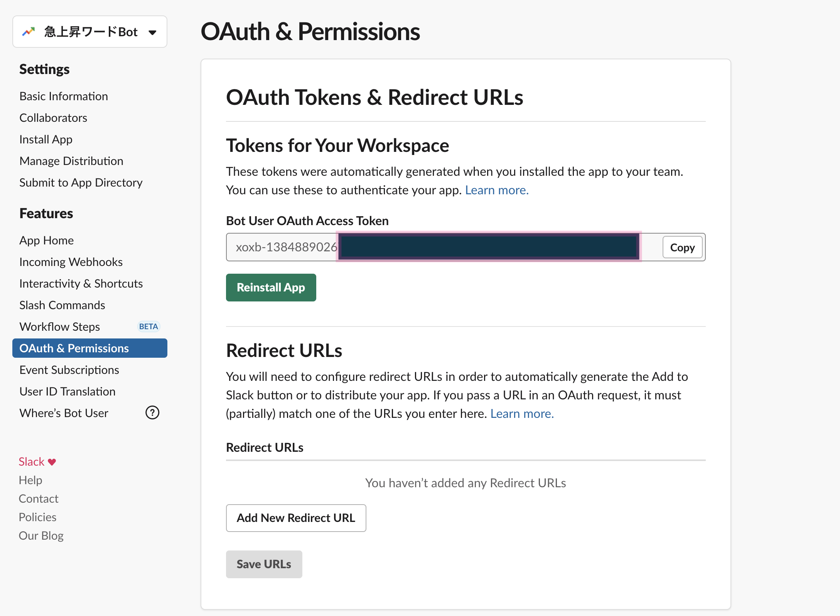Click the trending chart app icon
The width and height of the screenshot is (840, 616).
[x=29, y=32]
